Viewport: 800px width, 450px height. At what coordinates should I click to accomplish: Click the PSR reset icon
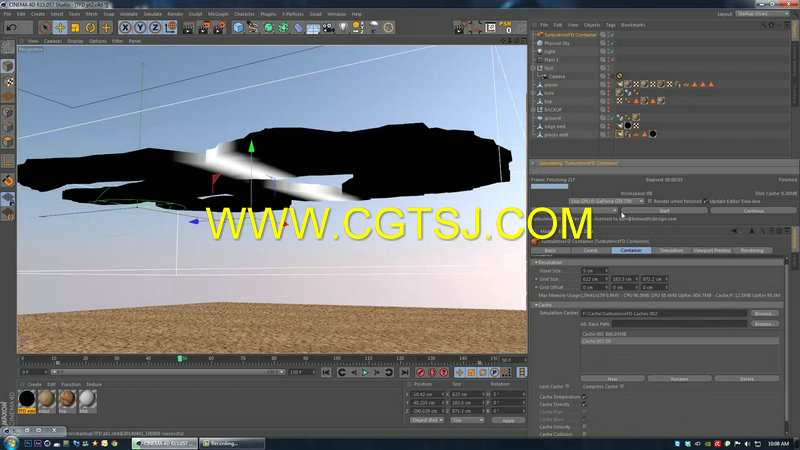506,27
